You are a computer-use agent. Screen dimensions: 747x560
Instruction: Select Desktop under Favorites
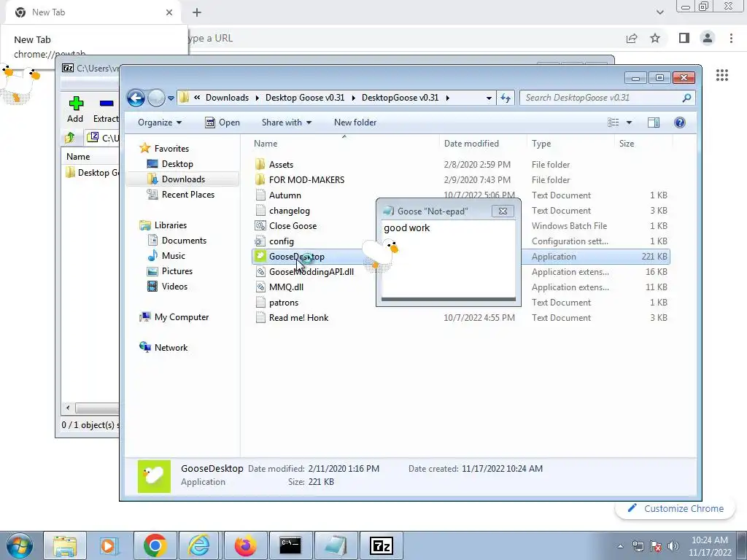[x=177, y=164]
